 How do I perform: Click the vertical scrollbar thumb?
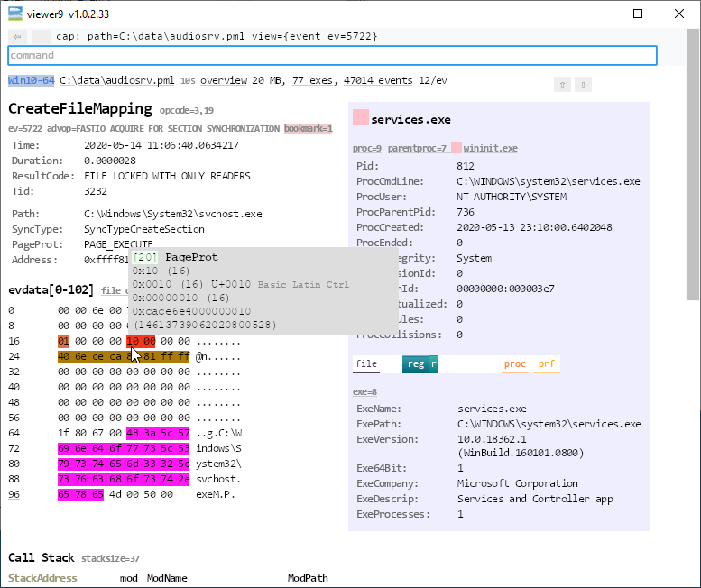click(x=693, y=162)
